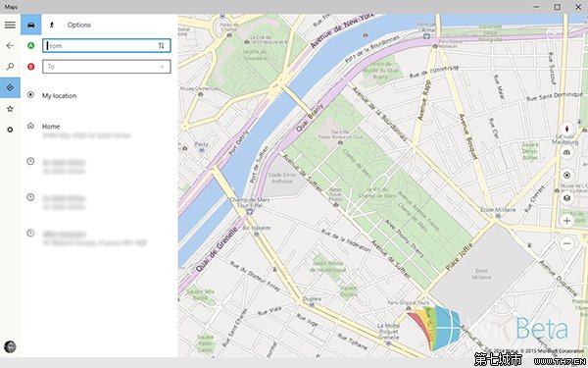This screenshot has width=588, height=368.
Task: Select driving mode car tab
Action: point(31,25)
